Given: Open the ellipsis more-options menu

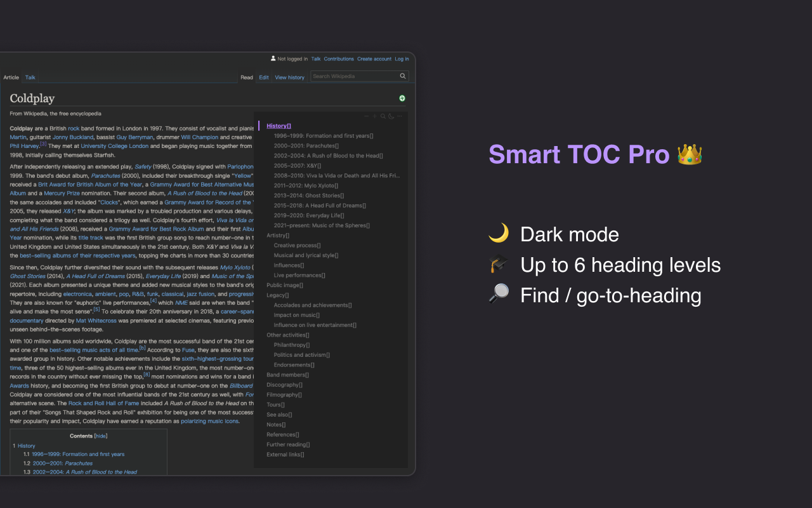Looking at the screenshot, I should (x=400, y=116).
